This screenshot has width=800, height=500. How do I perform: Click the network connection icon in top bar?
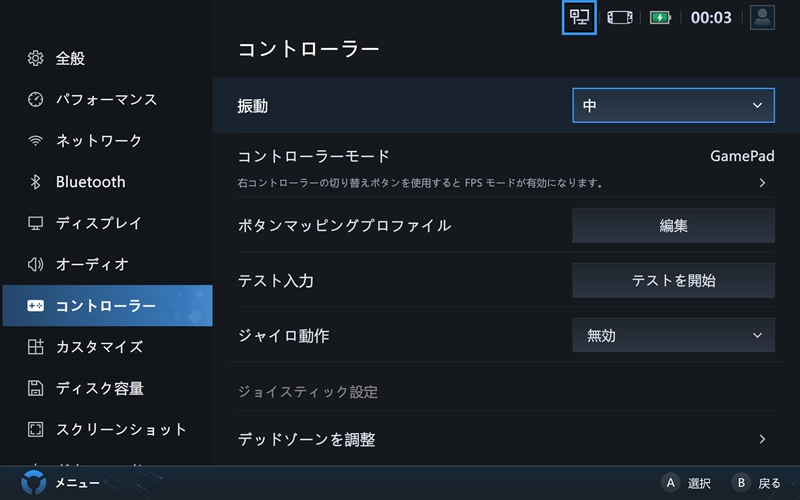pos(579,17)
